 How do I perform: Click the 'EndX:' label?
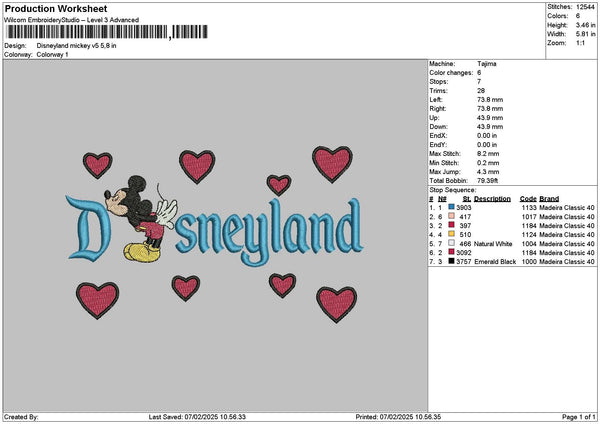click(x=438, y=136)
